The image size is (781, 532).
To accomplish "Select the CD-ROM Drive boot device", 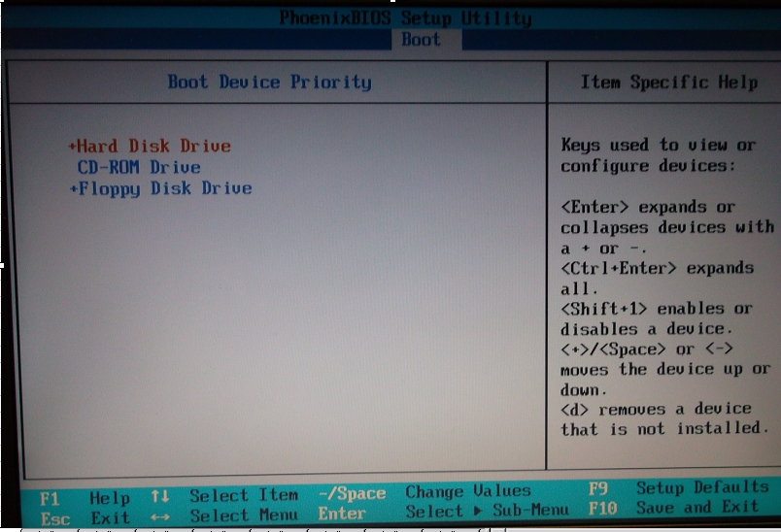I will point(139,167).
